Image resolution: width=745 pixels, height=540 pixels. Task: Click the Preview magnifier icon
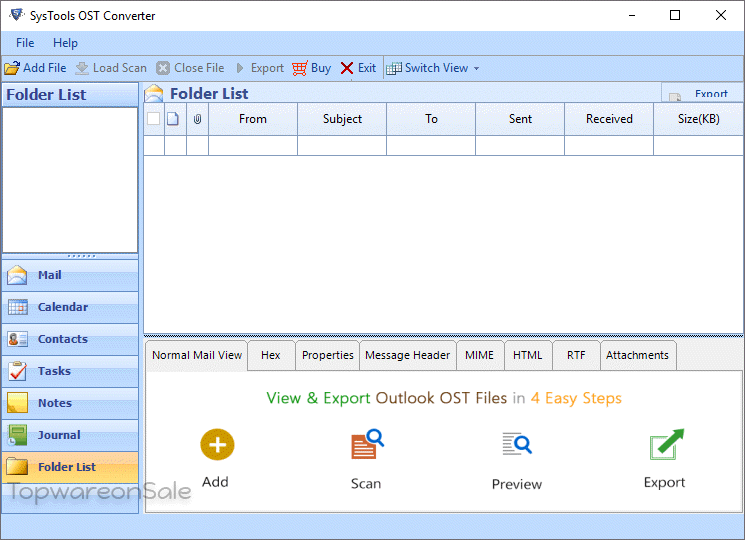[x=517, y=444]
